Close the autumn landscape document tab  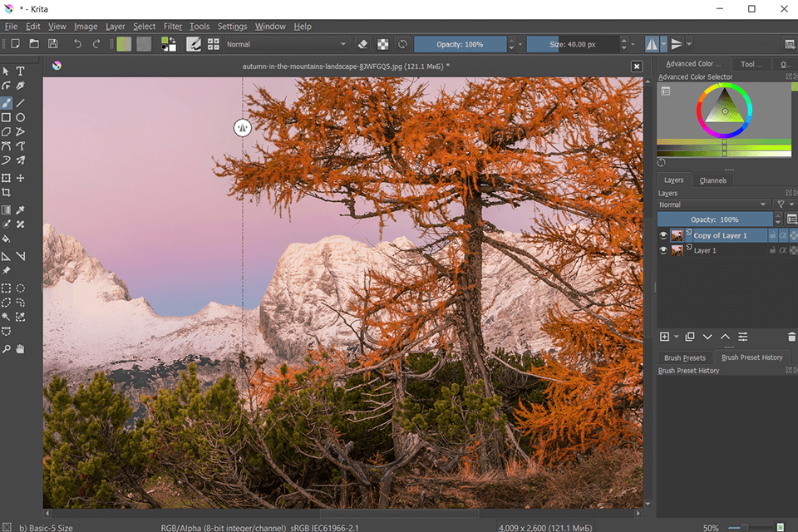pos(637,66)
